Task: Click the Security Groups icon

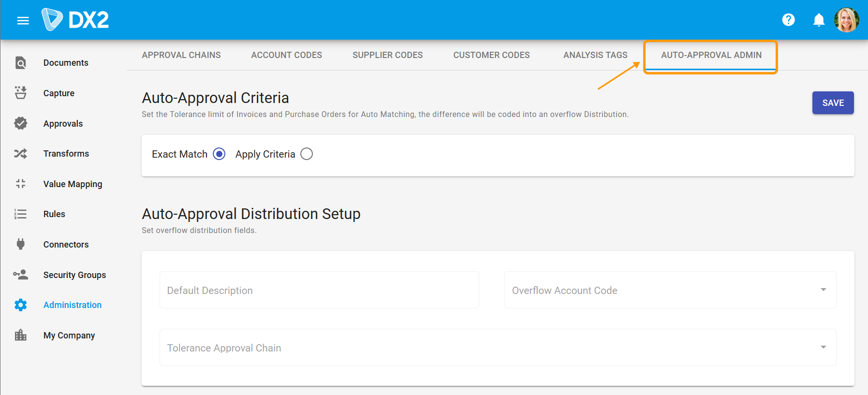Action: 21,275
